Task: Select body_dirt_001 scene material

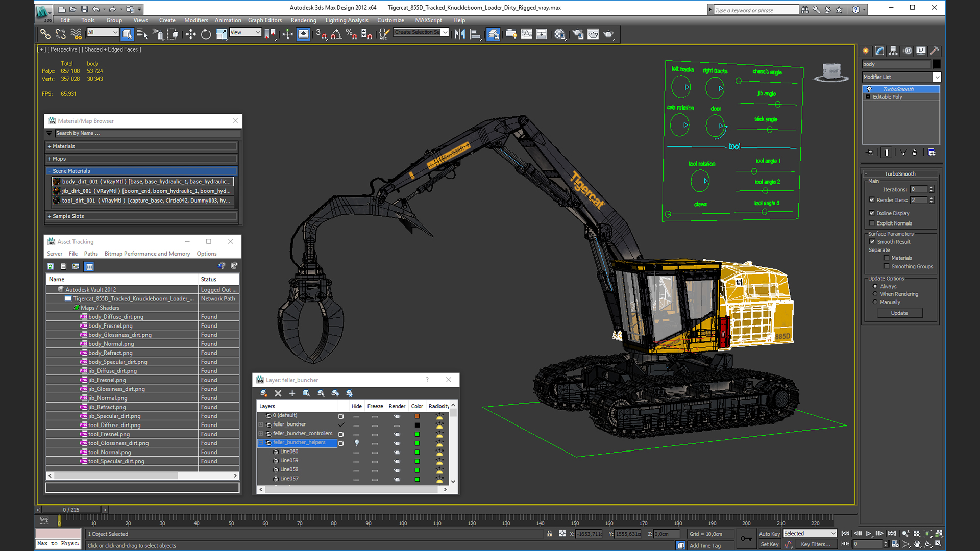Action: point(143,182)
